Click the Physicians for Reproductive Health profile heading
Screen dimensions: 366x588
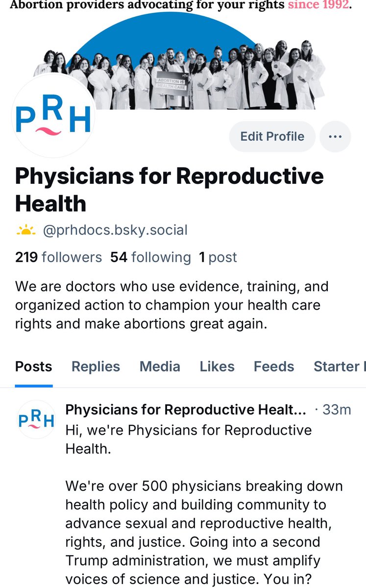tap(170, 189)
